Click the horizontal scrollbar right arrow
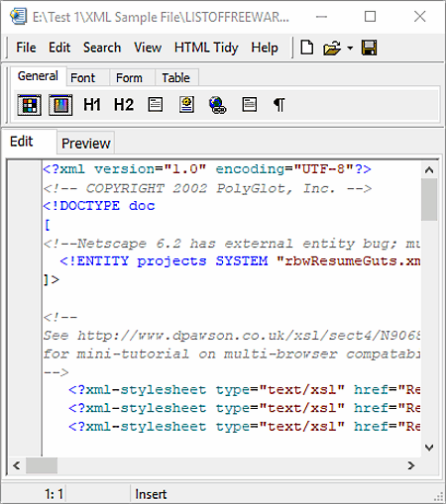The image size is (446, 504). 411,465
